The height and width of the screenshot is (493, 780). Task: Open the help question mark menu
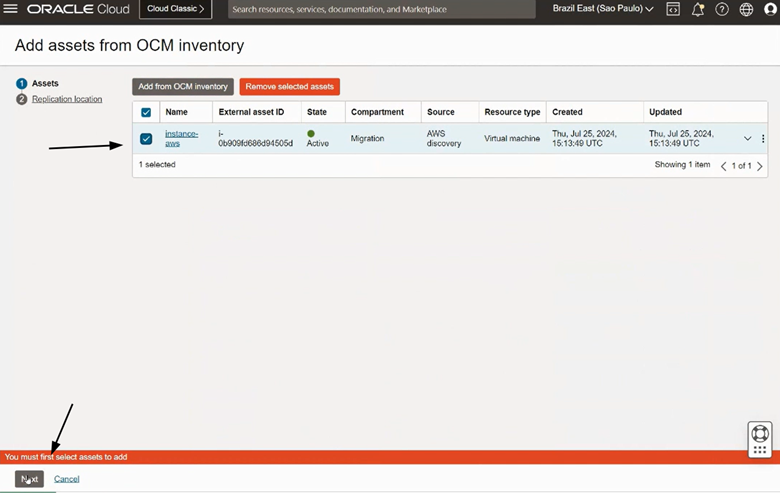pyautogui.click(x=722, y=9)
